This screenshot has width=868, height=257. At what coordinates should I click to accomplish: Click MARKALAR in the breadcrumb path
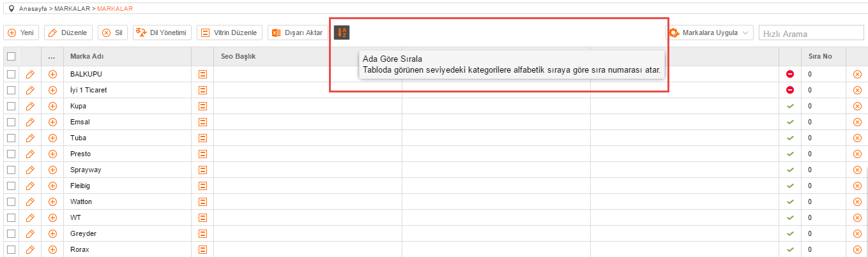point(70,9)
